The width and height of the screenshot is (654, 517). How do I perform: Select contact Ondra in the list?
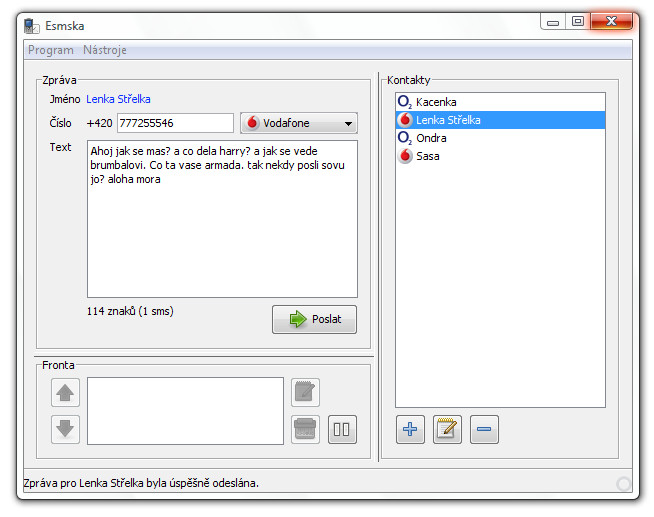[x=500, y=138]
